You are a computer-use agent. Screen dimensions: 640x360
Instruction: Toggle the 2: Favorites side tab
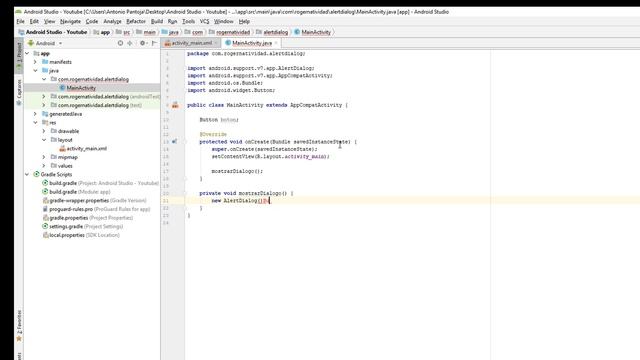tap(19, 325)
